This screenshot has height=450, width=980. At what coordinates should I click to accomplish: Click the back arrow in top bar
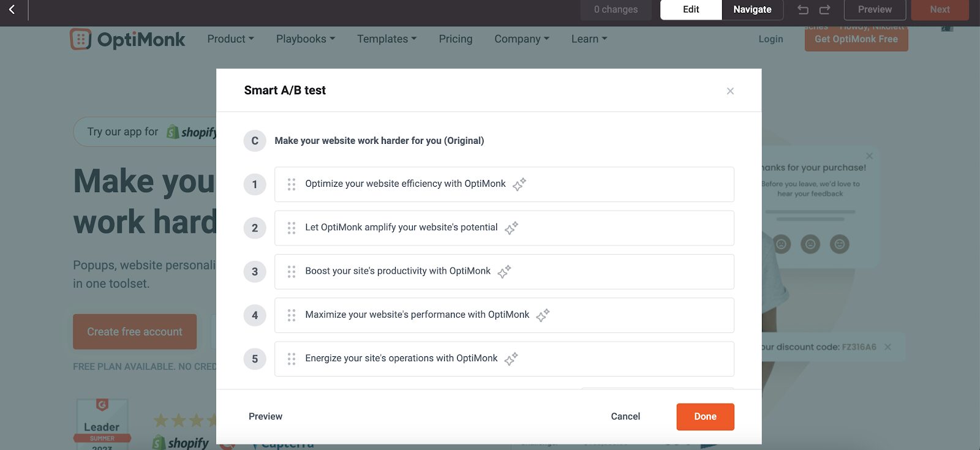(12, 10)
